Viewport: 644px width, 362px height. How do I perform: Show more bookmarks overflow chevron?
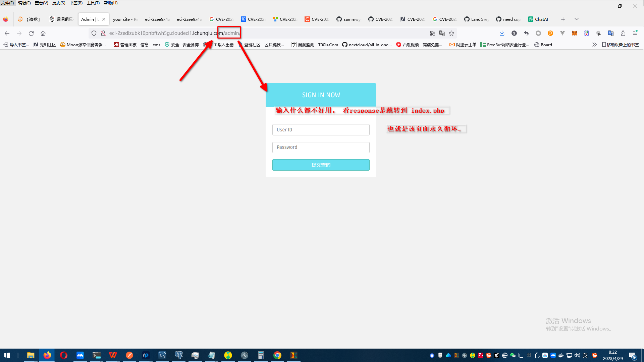coord(594,45)
